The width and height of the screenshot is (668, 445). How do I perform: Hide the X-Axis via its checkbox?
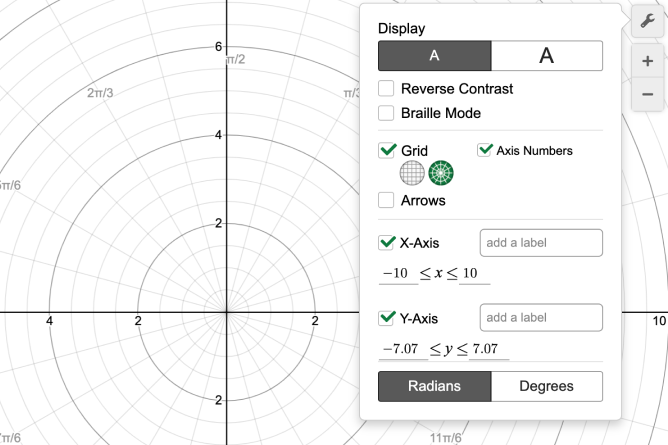387,243
